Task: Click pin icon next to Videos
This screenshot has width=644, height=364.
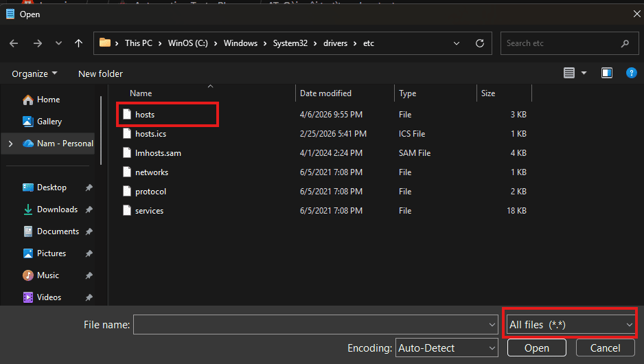Action: [89, 297]
